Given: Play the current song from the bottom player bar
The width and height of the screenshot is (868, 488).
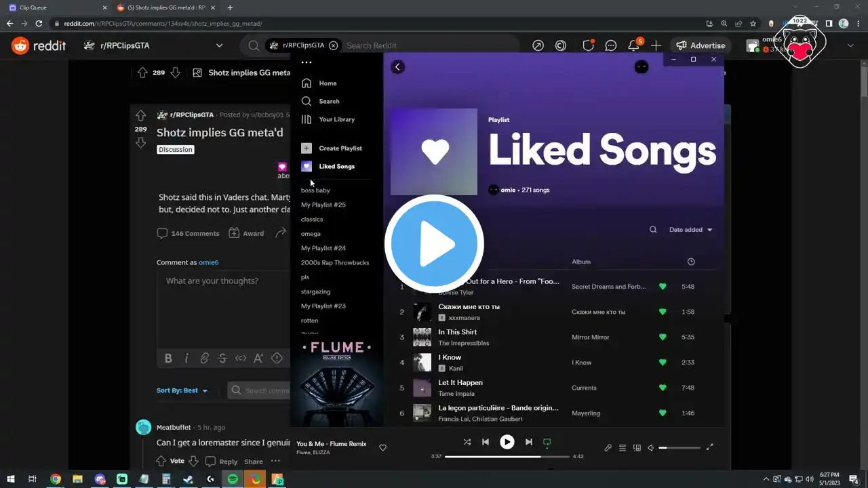Looking at the screenshot, I should coord(507,442).
